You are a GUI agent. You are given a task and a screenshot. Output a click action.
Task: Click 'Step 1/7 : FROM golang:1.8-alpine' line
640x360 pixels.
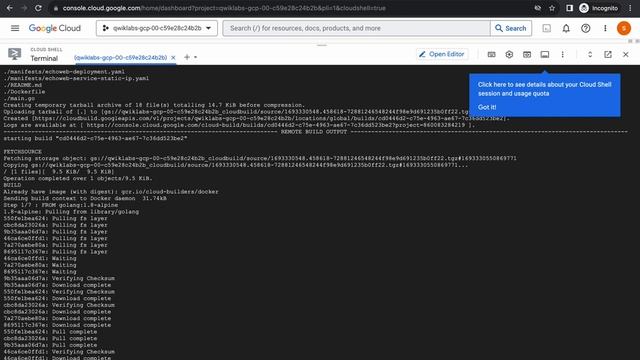(x=61, y=205)
